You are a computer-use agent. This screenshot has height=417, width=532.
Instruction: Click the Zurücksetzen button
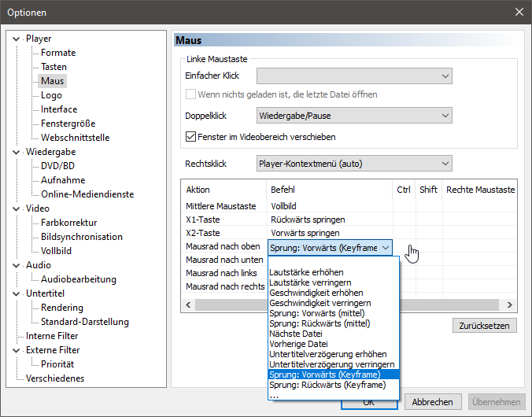click(485, 326)
